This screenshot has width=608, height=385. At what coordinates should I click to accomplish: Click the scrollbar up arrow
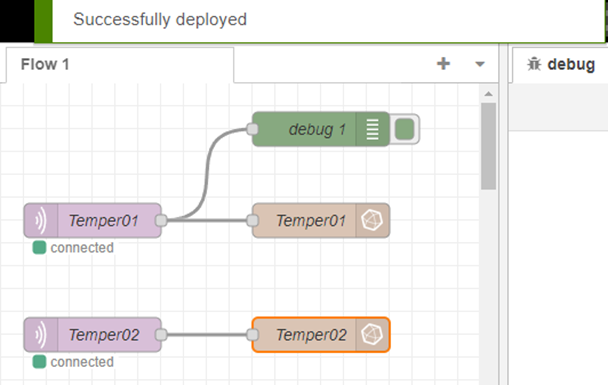coord(488,94)
